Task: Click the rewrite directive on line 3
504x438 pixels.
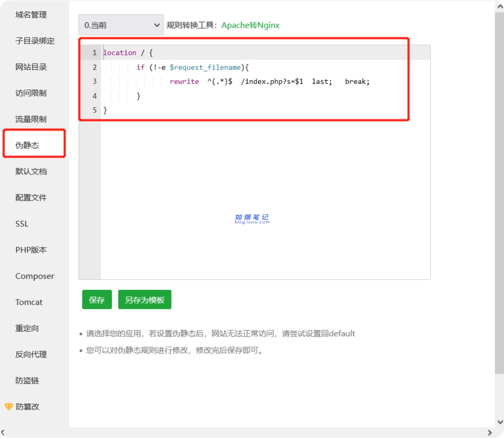Action: tap(184, 82)
